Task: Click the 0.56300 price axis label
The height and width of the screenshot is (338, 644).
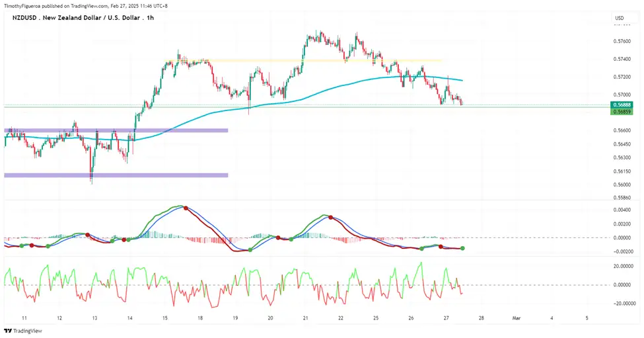Action: (x=622, y=157)
